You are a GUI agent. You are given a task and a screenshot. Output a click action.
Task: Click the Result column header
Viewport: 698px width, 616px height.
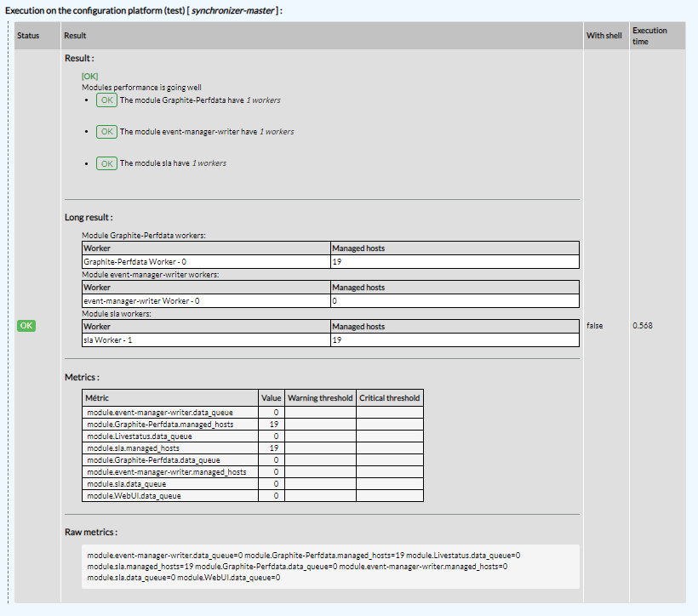click(75, 36)
